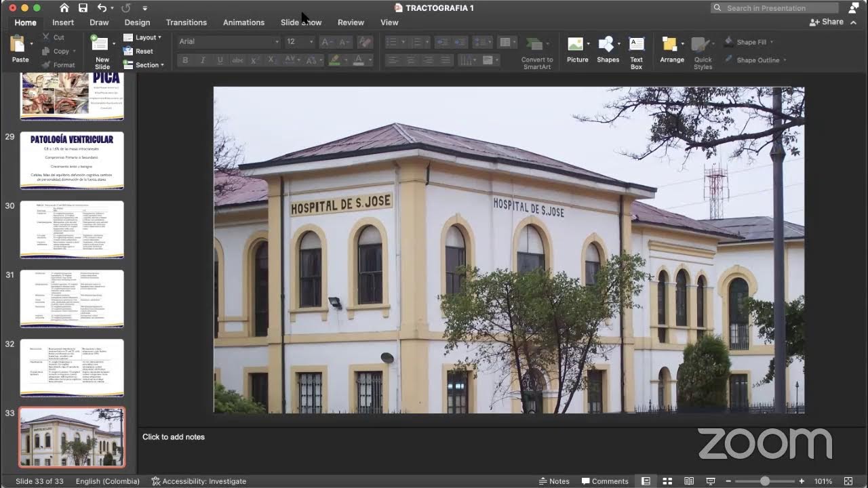Toggle Underline formatting
The width and height of the screenshot is (868, 488).
click(220, 60)
